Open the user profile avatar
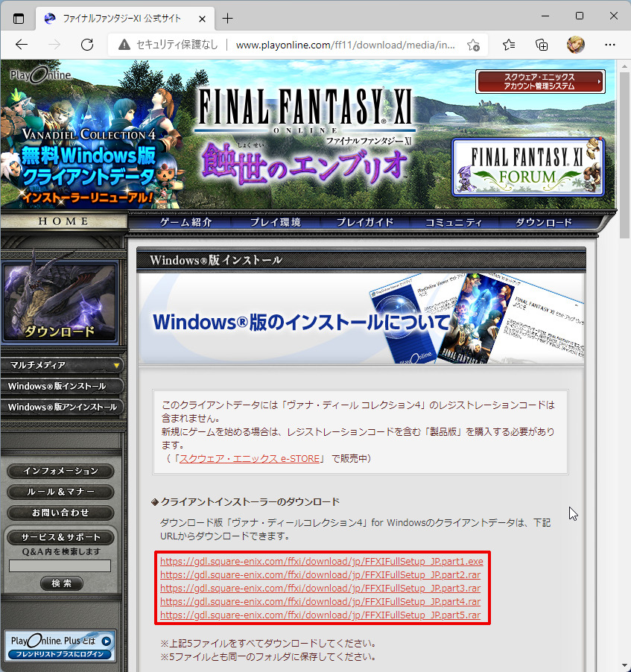Screen dimensions: 631x672 tap(576, 45)
